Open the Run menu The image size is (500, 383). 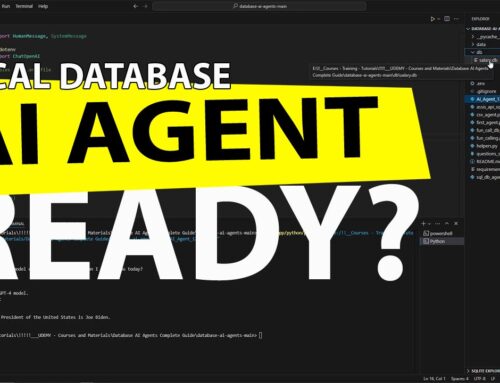click(6, 6)
